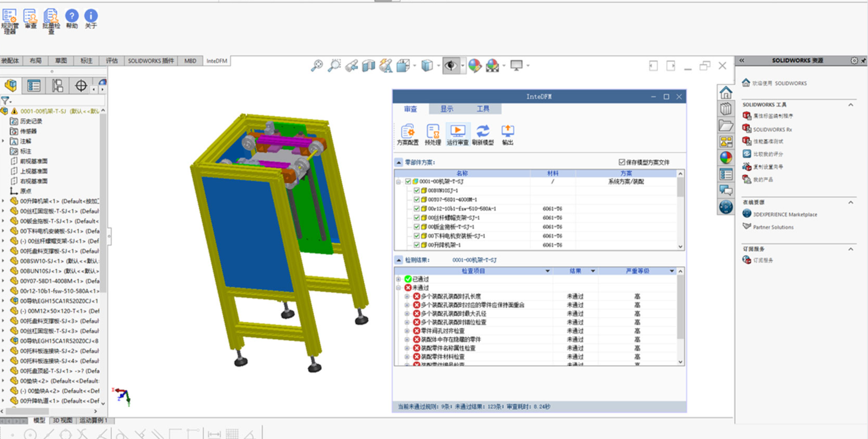Open the Custom Properties task pane icon
The width and height of the screenshot is (868, 439).
click(x=726, y=174)
